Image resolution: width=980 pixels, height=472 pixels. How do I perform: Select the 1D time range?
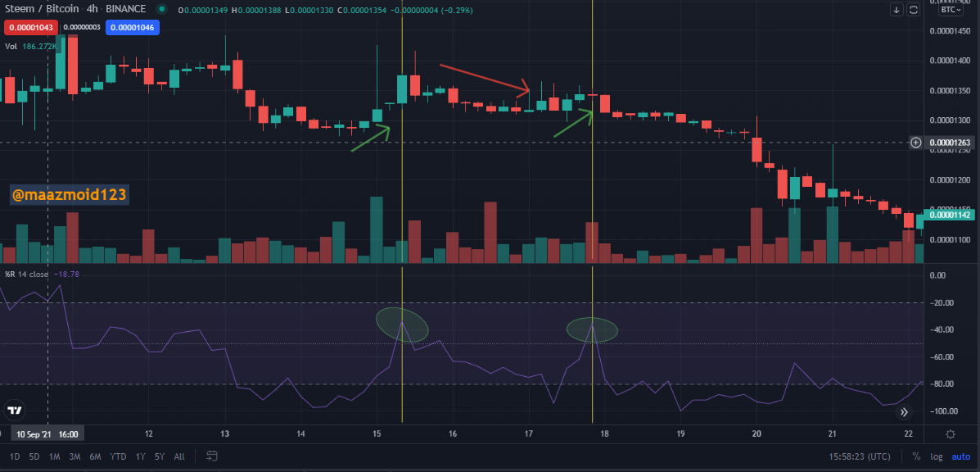[x=15, y=456]
